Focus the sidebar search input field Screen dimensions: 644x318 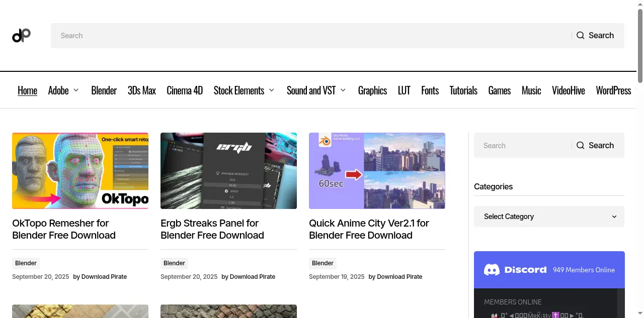click(523, 146)
